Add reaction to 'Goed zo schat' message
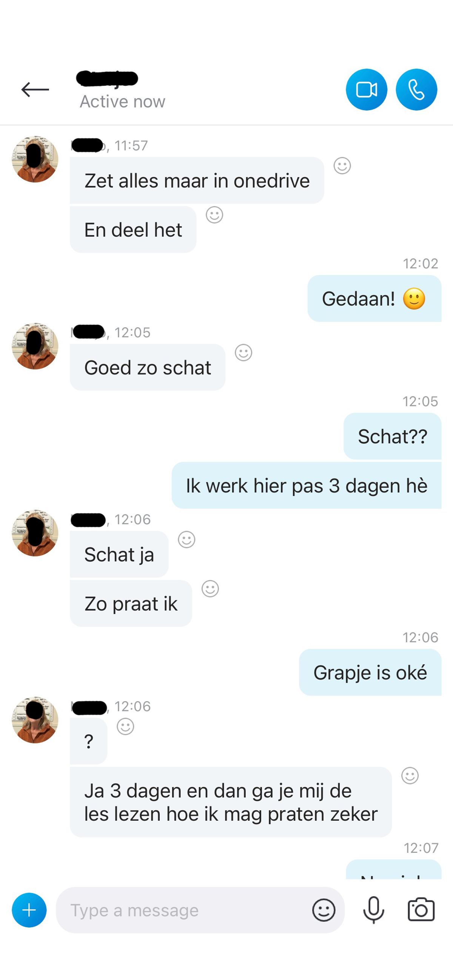The width and height of the screenshot is (453, 980). pyautogui.click(x=243, y=353)
